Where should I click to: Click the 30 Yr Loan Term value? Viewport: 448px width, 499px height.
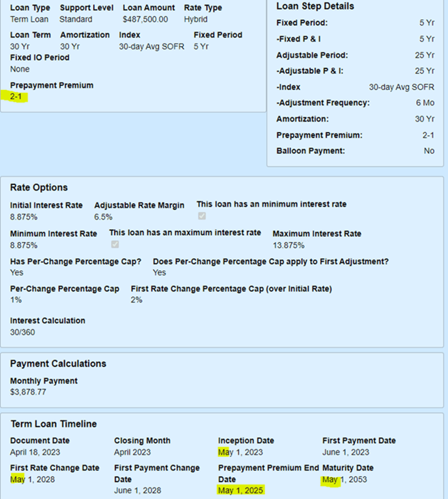(x=20, y=46)
